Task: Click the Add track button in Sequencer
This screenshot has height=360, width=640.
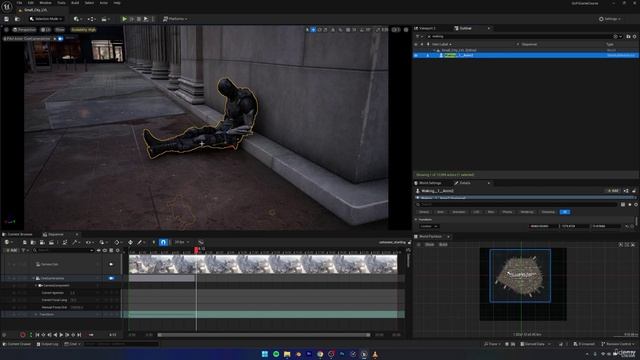Action: pos(11,250)
